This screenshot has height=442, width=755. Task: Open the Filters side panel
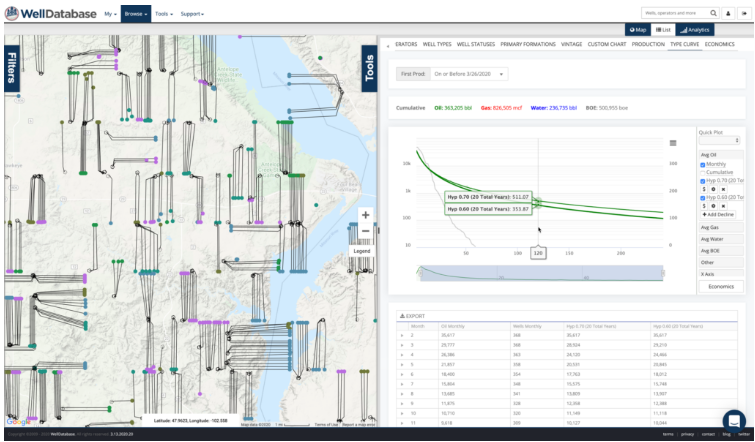point(12,68)
